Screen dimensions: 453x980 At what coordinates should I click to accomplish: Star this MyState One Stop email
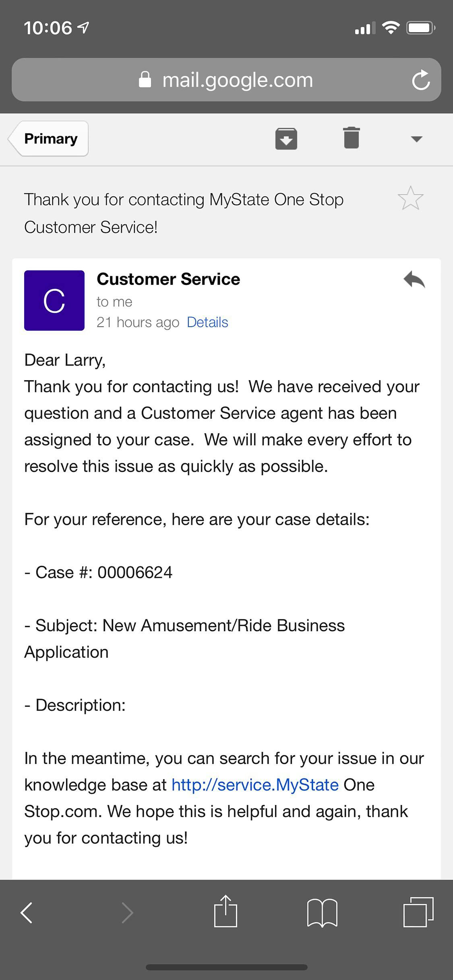[x=410, y=198]
